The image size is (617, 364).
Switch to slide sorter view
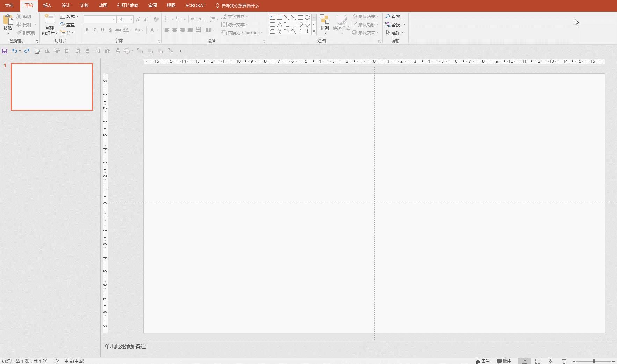point(538,361)
